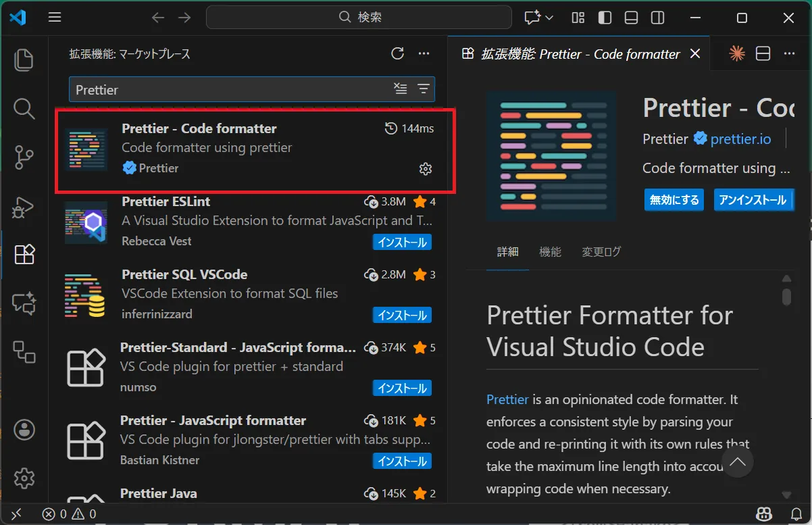Switch to the 機能 tab

click(x=550, y=252)
